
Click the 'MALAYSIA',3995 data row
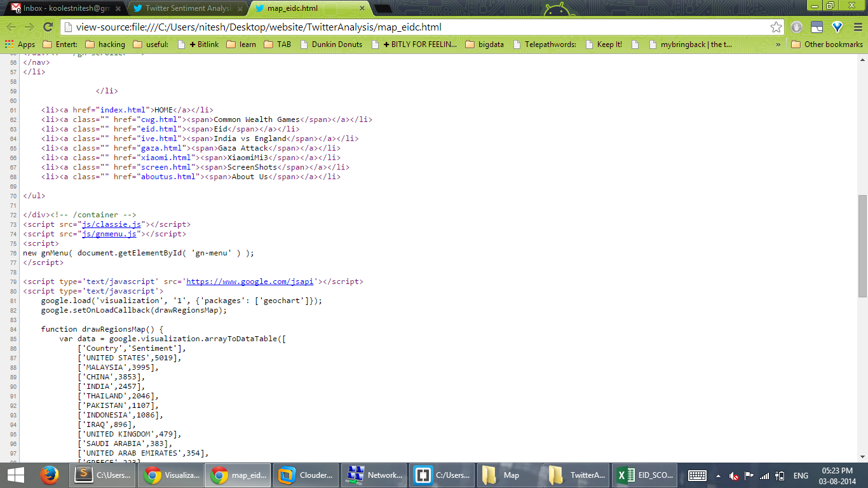[118, 367]
